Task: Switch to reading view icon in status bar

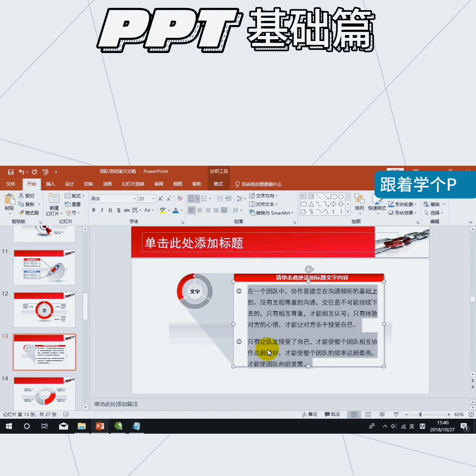Action: click(382, 414)
